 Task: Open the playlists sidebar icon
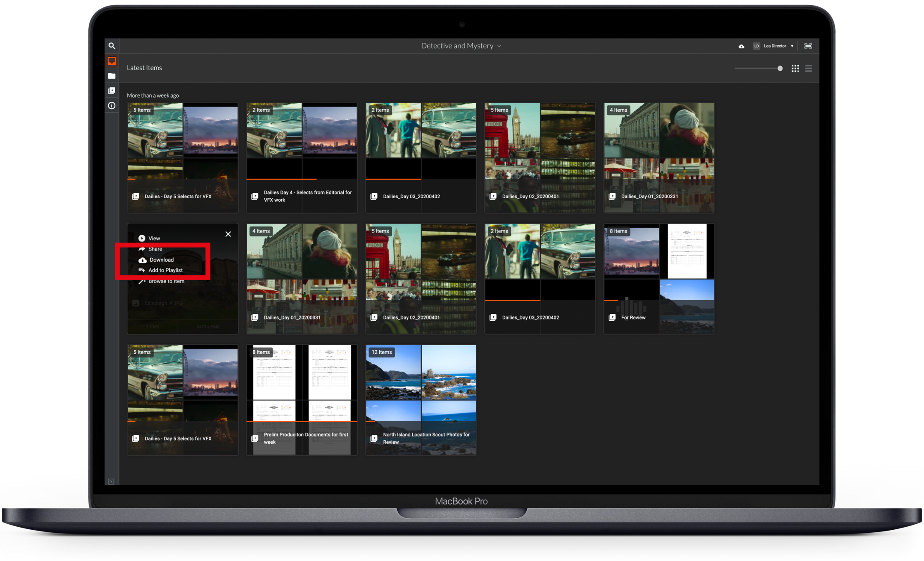(x=111, y=91)
